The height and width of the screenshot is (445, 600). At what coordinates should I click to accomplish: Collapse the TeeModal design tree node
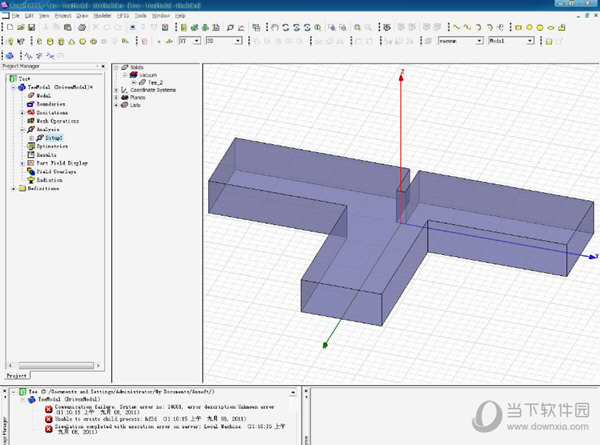click(13, 87)
